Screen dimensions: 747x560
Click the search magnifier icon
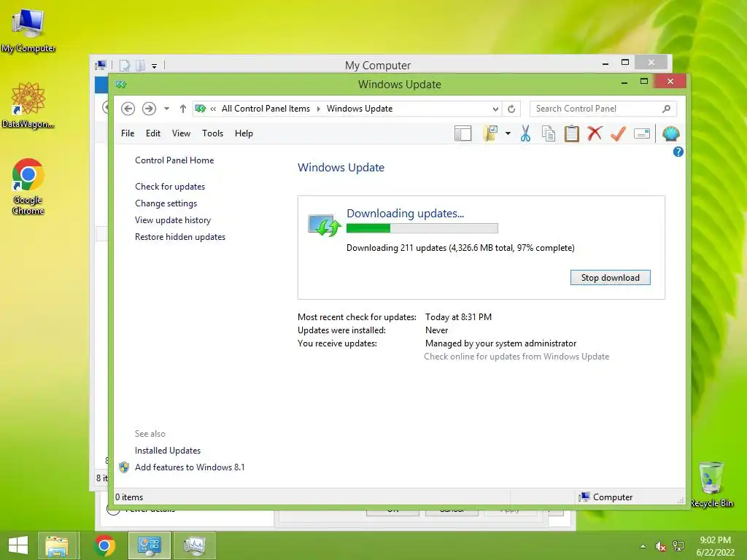667,109
